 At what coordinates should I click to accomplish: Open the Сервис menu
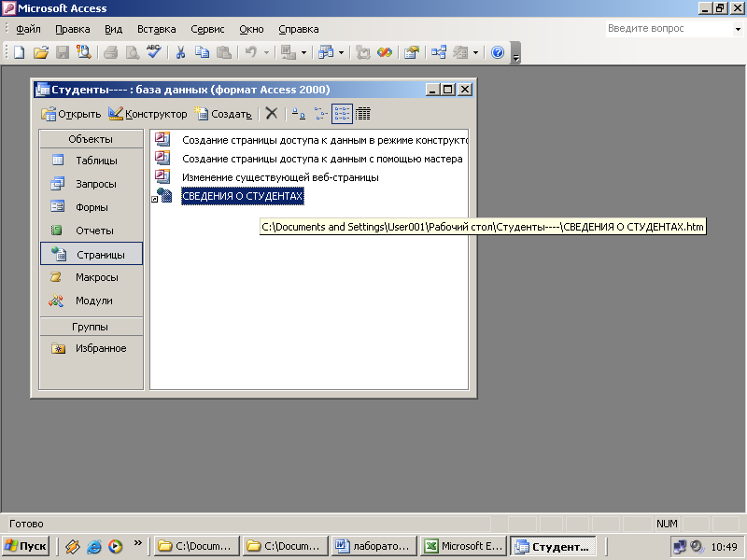tap(207, 29)
